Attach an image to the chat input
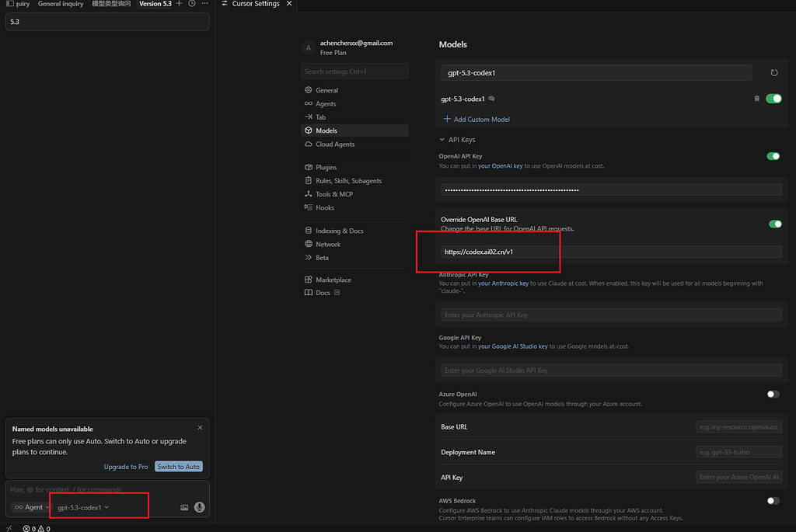This screenshot has width=796, height=532. coord(184,507)
